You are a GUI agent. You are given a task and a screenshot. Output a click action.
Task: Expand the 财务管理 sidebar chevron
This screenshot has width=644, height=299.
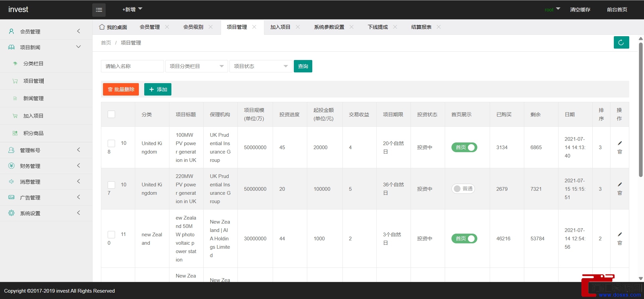(78, 166)
